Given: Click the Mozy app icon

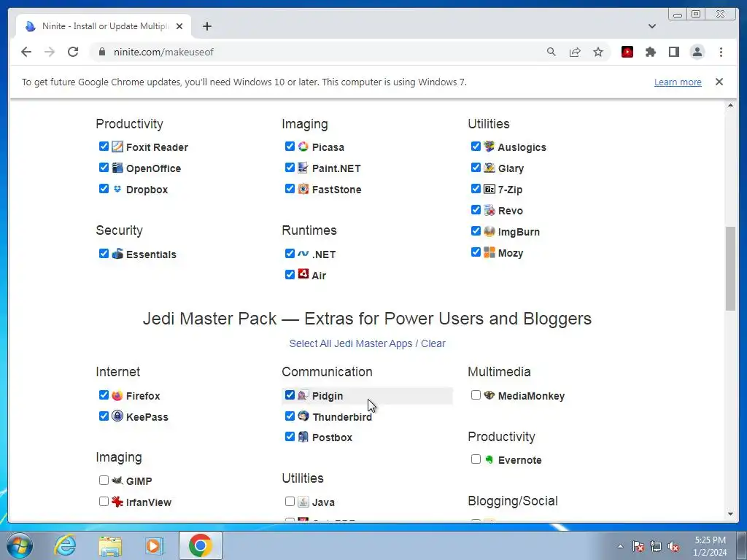Looking at the screenshot, I should 489,252.
